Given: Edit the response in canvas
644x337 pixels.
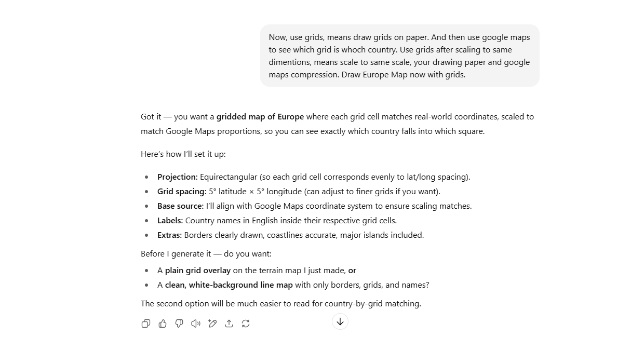Looking at the screenshot, I should coord(212,323).
